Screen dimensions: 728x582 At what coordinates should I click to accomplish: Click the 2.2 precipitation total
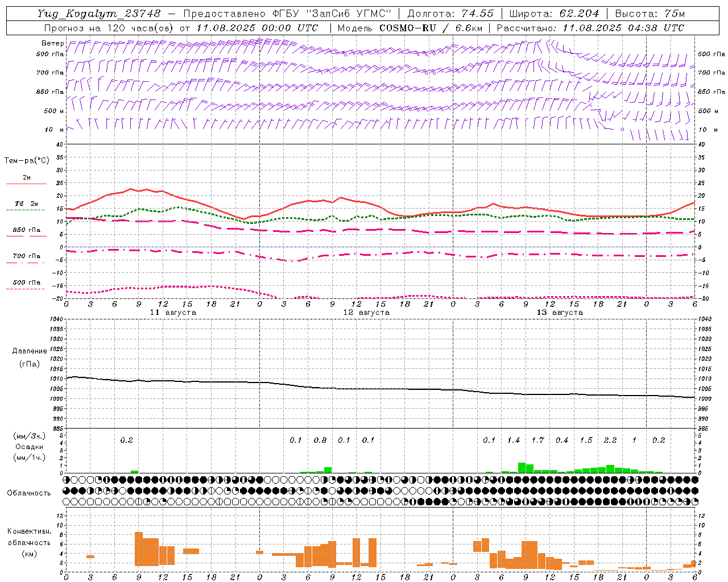point(610,440)
